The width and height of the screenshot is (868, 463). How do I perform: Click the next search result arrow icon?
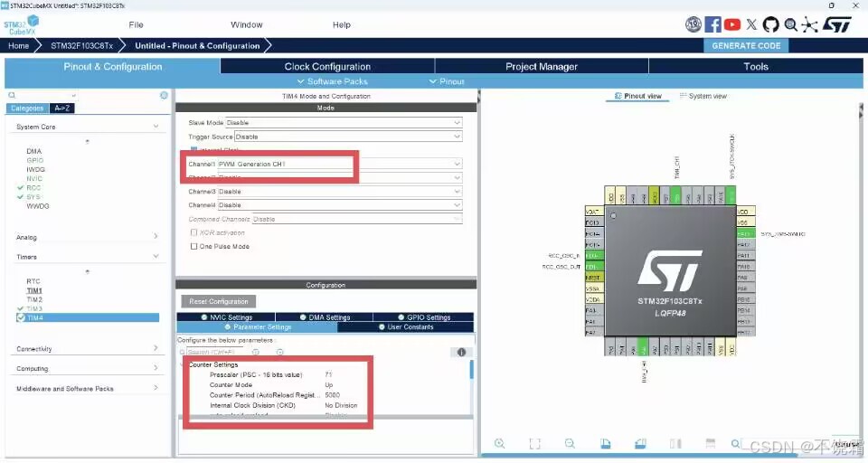(x=280, y=353)
